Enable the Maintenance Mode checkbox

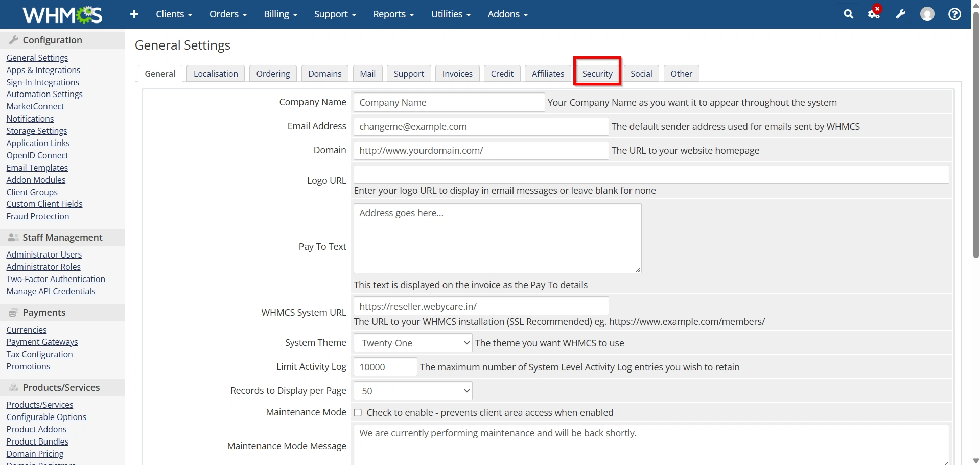click(358, 413)
